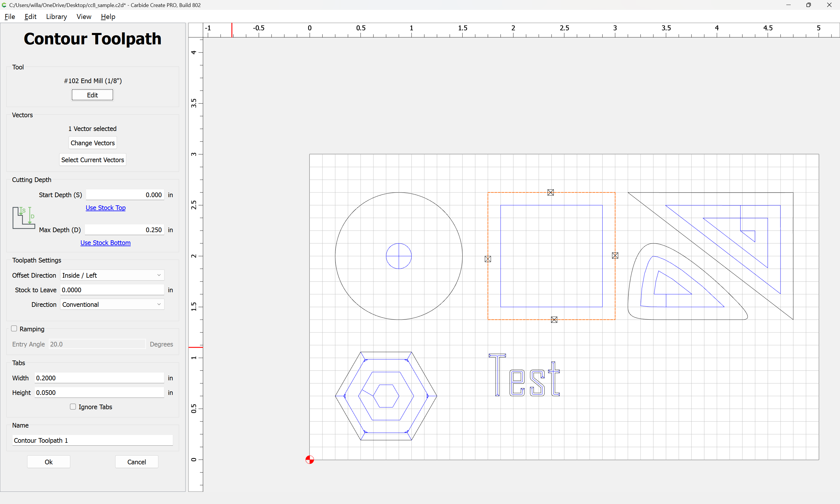Click the right resize handle of selected square
The height and width of the screenshot is (504, 840).
point(615,256)
